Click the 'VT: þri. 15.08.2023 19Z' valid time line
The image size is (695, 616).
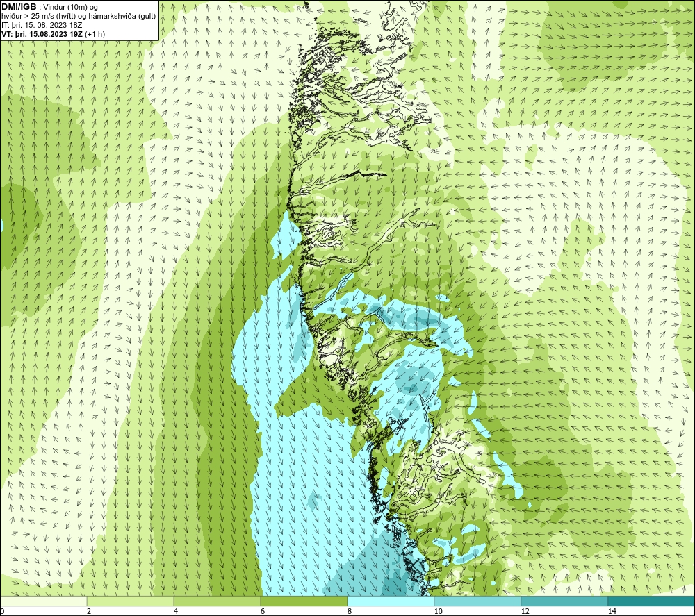coord(42,34)
